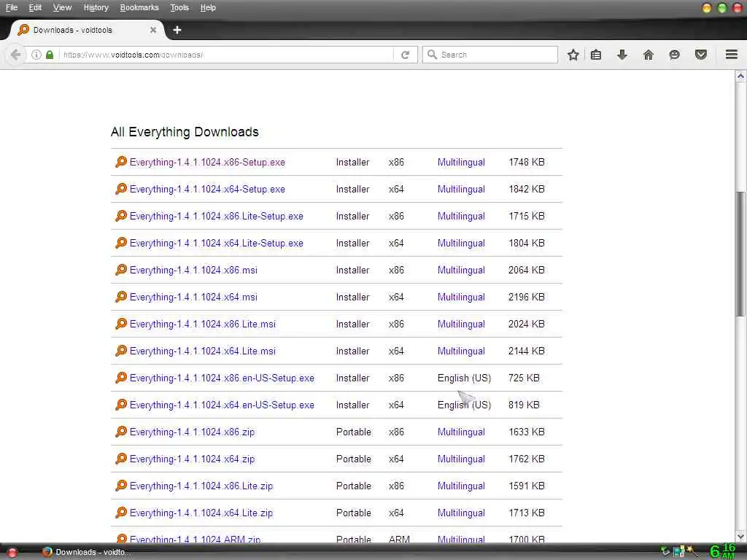The width and height of the screenshot is (747, 560).
Task: Download Everything-1.4.1.1024.x64.Lite.msi
Action: 203,351
